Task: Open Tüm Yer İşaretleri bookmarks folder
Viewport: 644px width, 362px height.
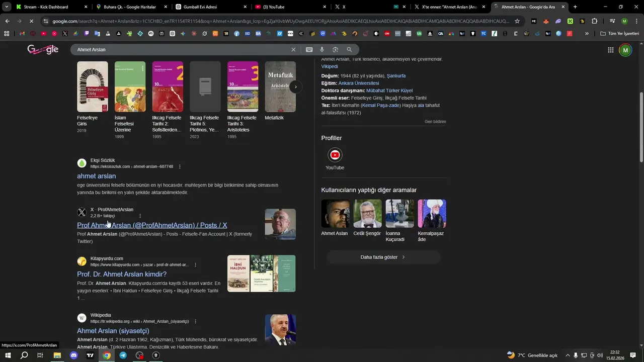Action: coord(620,33)
